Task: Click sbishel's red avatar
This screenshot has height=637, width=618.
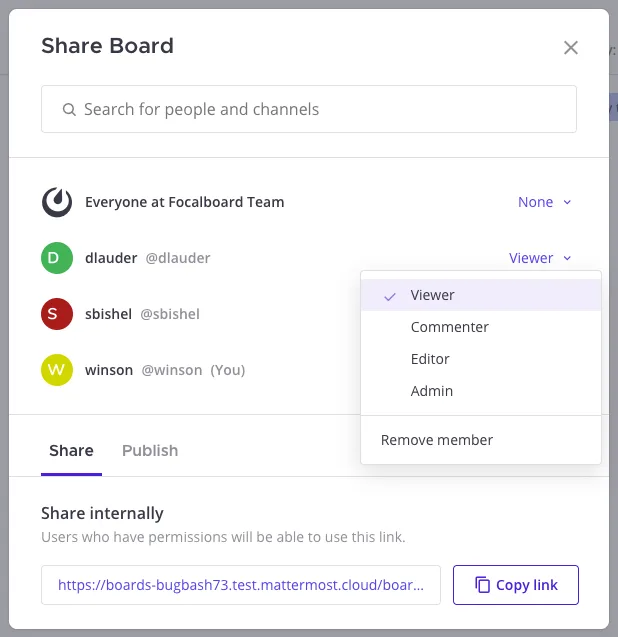Action: [x=57, y=314]
